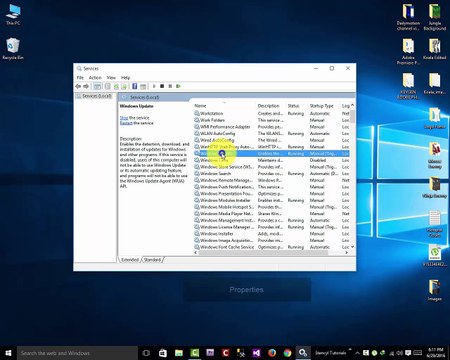Open the Recycle Bin desktop icon
450x360 pixels.
coord(13,49)
